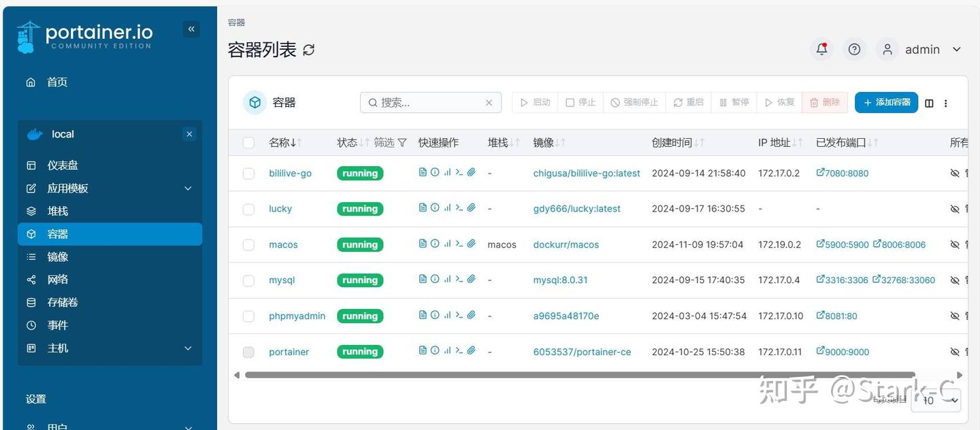Open the 镜像 section in the sidebar
This screenshot has width=980, height=430.
(x=57, y=257)
